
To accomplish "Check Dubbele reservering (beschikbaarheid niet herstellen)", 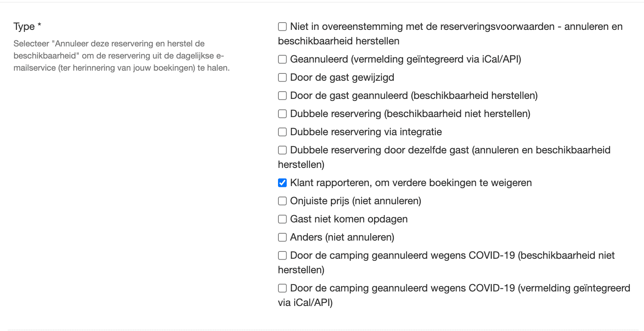I will pyautogui.click(x=282, y=114).
